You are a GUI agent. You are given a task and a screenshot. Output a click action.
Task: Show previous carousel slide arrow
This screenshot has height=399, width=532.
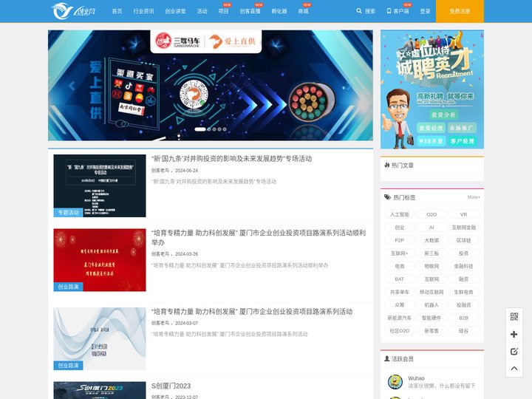pyautogui.click(x=72, y=86)
